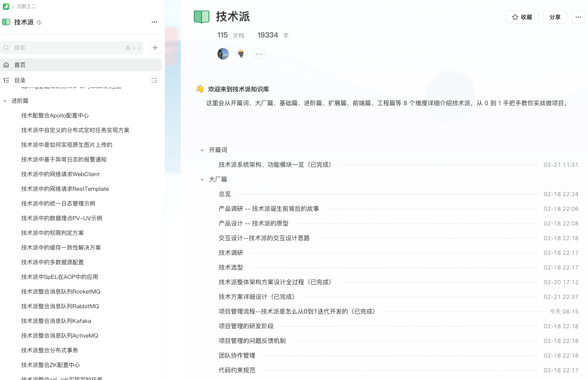Open the 团队协作管理 document
This screenshot has height=380, width=588.
point(237,356)
